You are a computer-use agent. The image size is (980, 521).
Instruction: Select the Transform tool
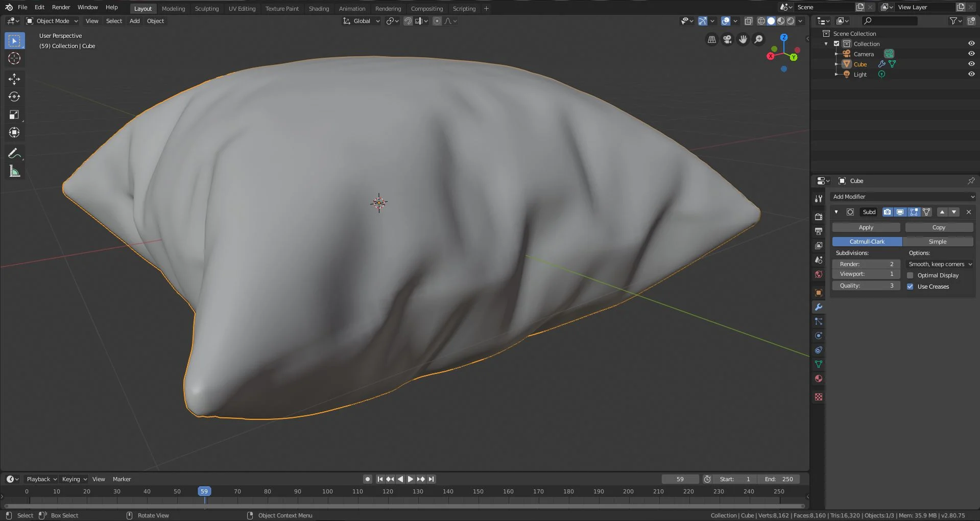pos(14,132)
